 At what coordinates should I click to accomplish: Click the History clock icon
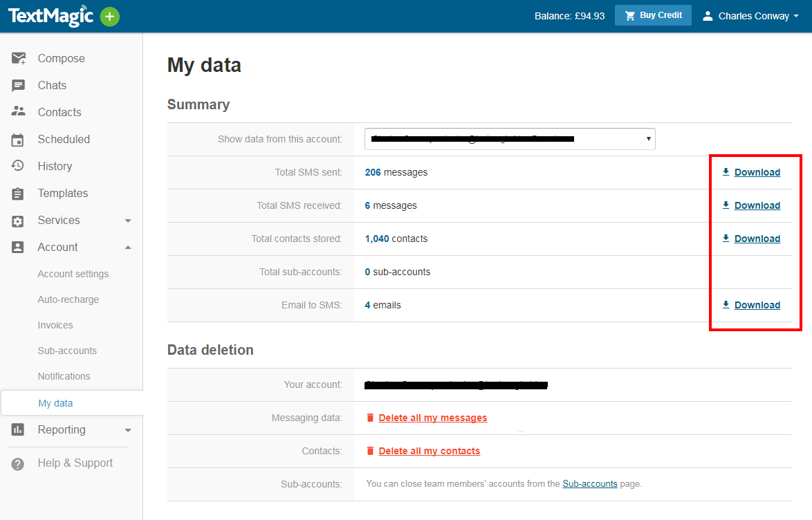click(17, 166)
